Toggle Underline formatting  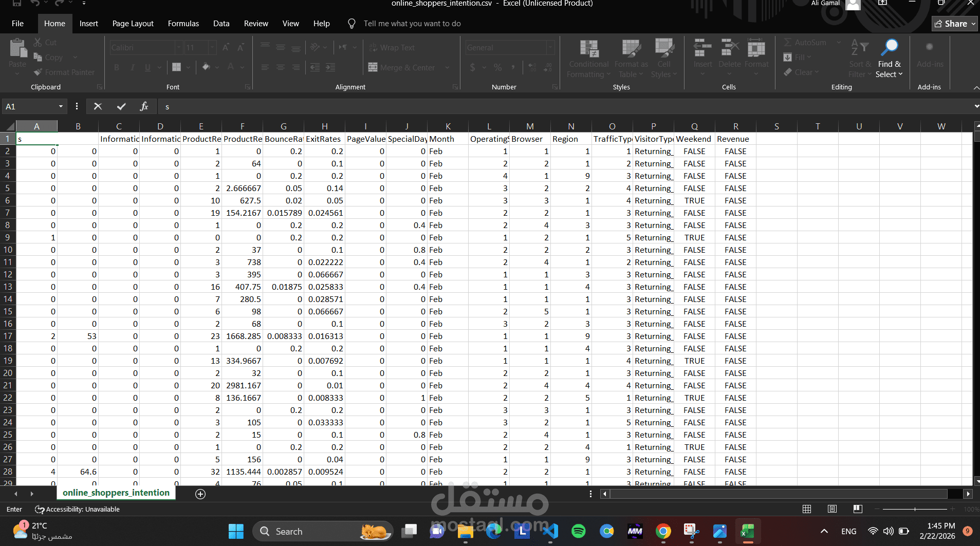pyautogui.click(x=147, y=68)
